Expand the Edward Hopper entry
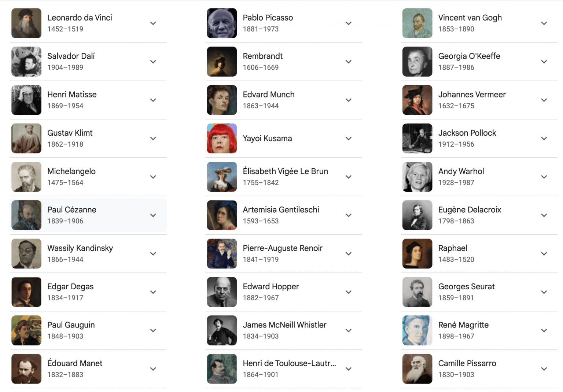This screenshot has width=563, height=392. coord(349,292)
